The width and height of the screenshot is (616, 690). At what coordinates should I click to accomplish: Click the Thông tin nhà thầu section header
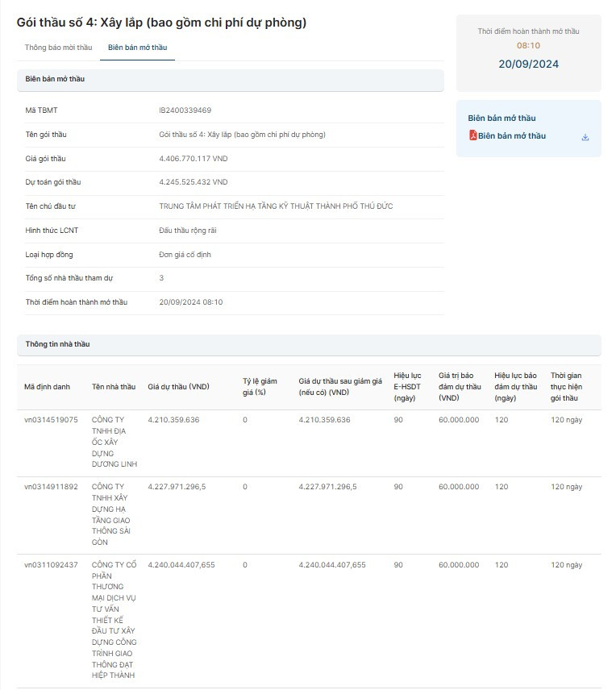58,344
